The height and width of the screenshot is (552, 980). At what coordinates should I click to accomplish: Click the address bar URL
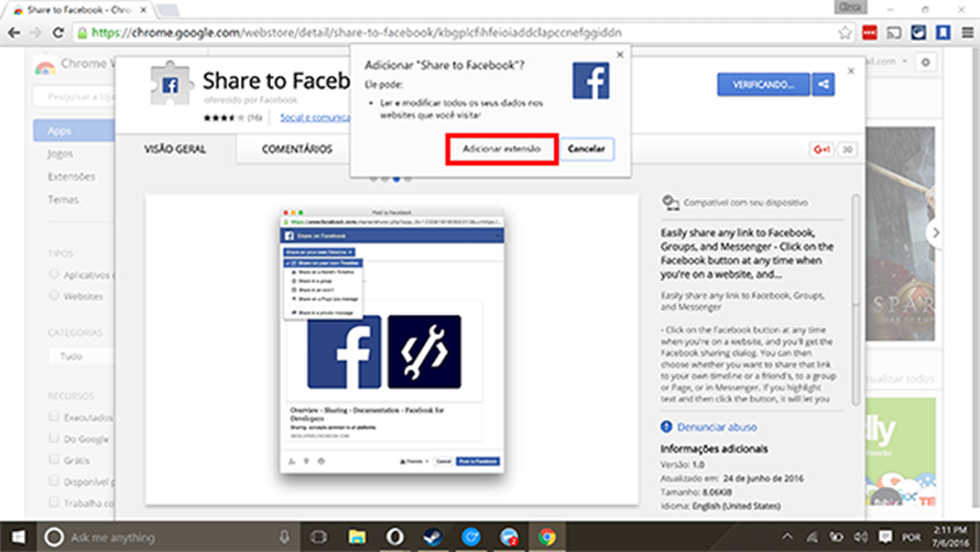click(357, 33)
